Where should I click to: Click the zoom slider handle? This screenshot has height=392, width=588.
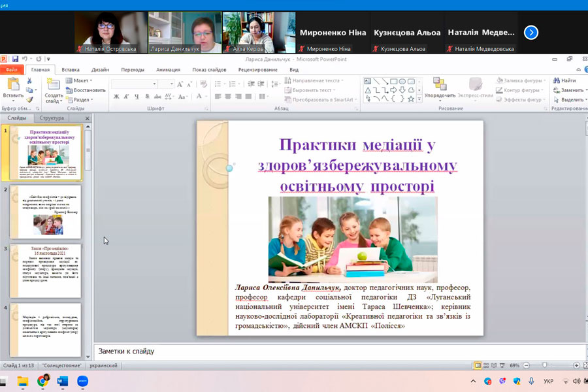(x=544, y=365)
